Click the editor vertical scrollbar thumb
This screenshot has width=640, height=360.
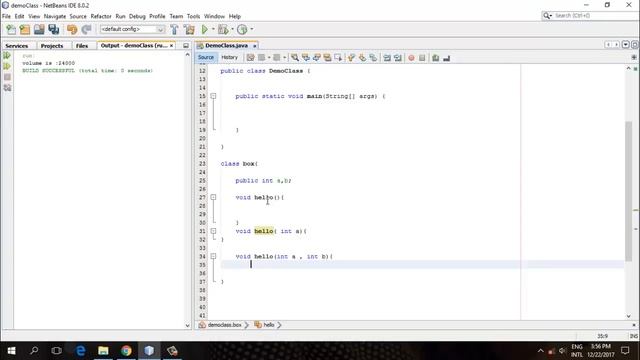(628, 191)
